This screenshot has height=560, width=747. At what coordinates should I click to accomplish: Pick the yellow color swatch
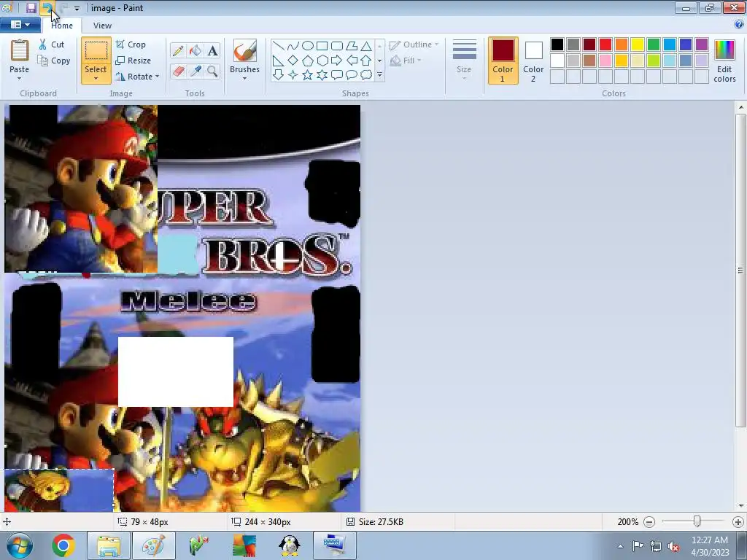coord(638,44)
